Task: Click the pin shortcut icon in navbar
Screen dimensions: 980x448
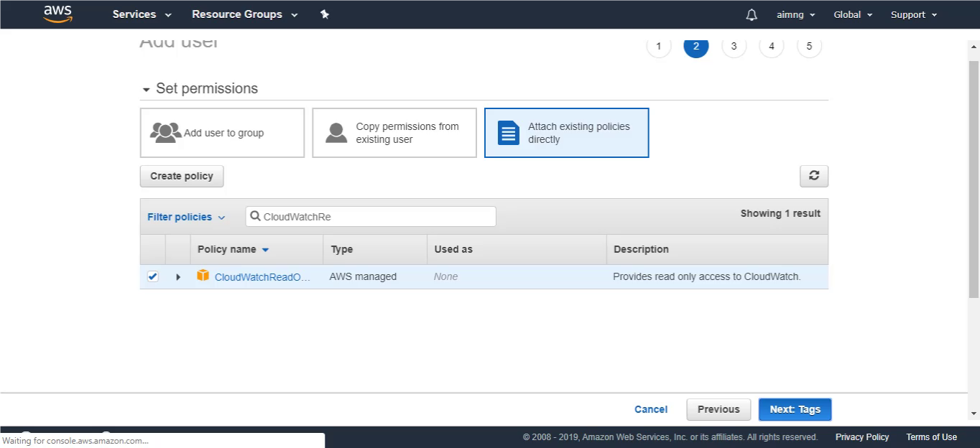Action: tap(325, 14)
